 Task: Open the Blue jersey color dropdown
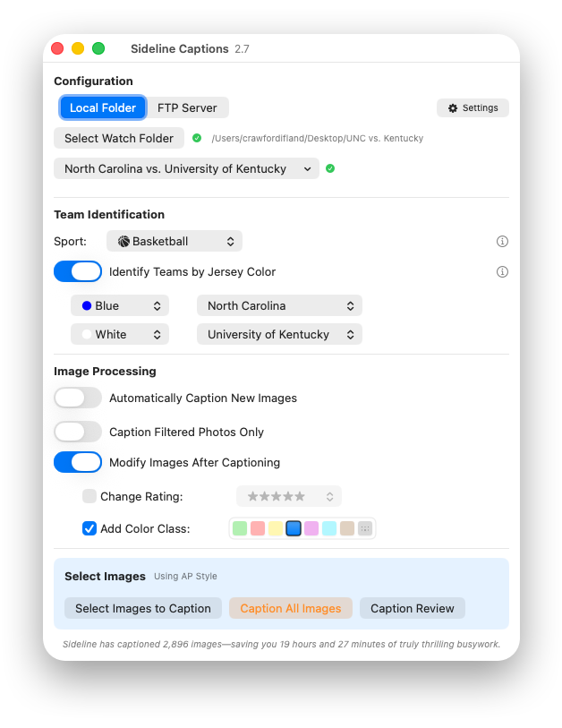120,305
